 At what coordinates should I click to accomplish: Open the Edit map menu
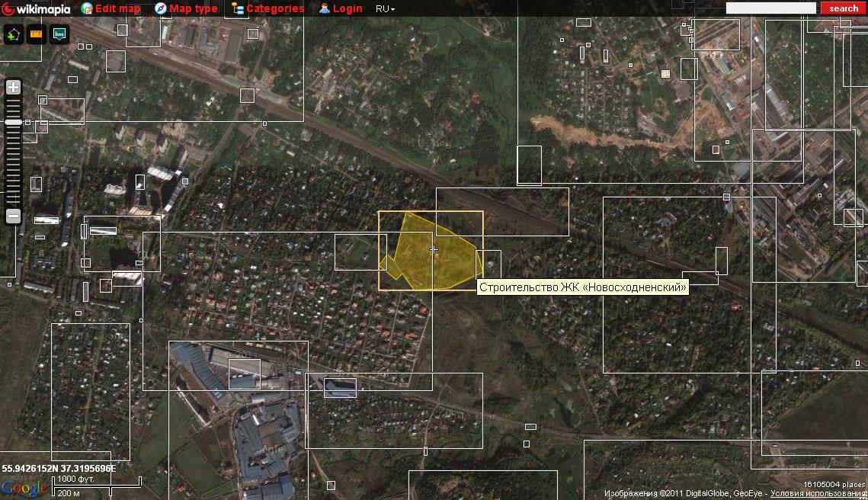click(x=117, y=9)
